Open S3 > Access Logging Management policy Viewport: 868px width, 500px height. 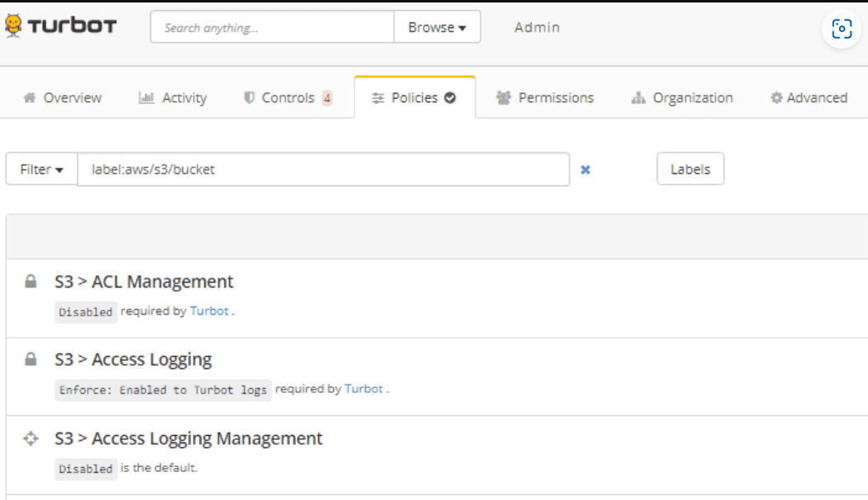click(x=188, y=438)
